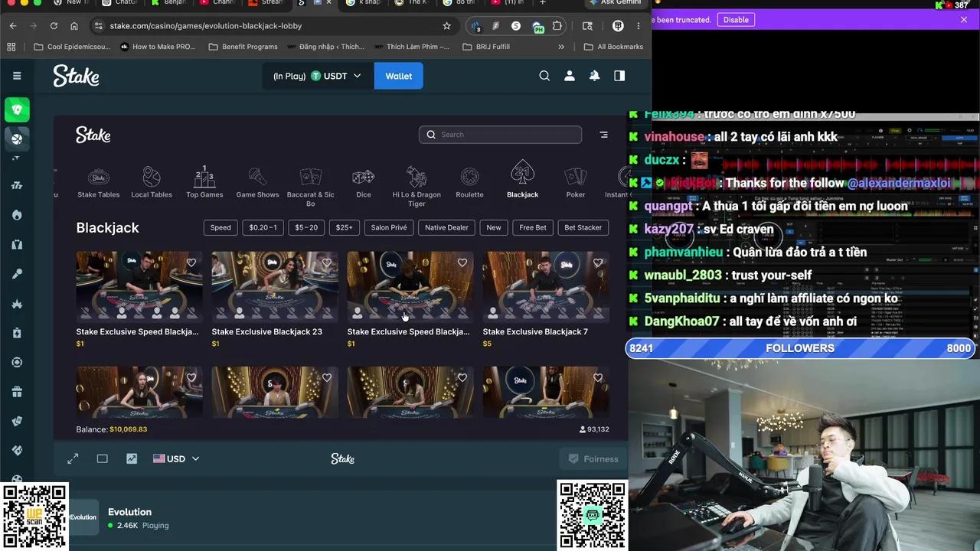
Task: Click the Ask Gemini button
Action: coord(616,3)
